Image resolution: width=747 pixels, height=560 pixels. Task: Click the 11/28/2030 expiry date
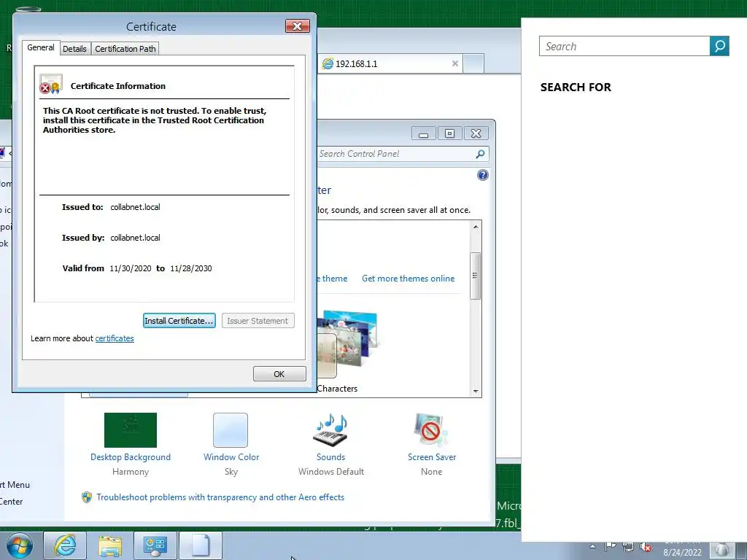click(191, 268)
